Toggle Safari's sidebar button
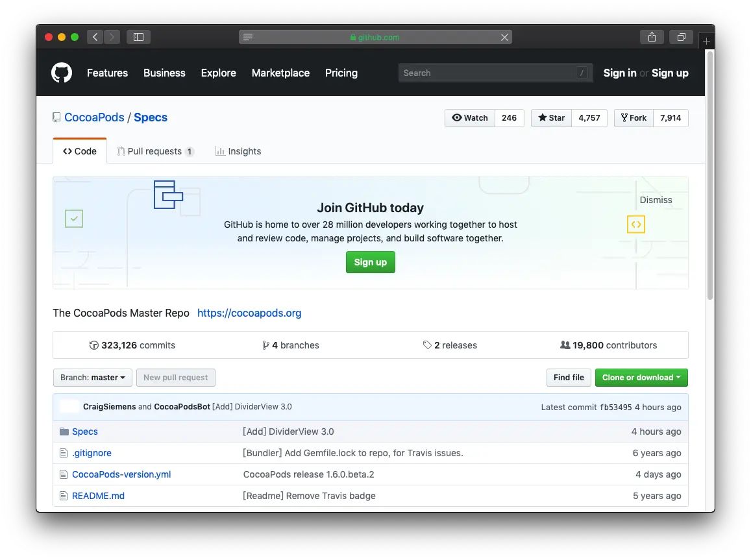This screenshot has height=560, width=751. click(138, 37)
